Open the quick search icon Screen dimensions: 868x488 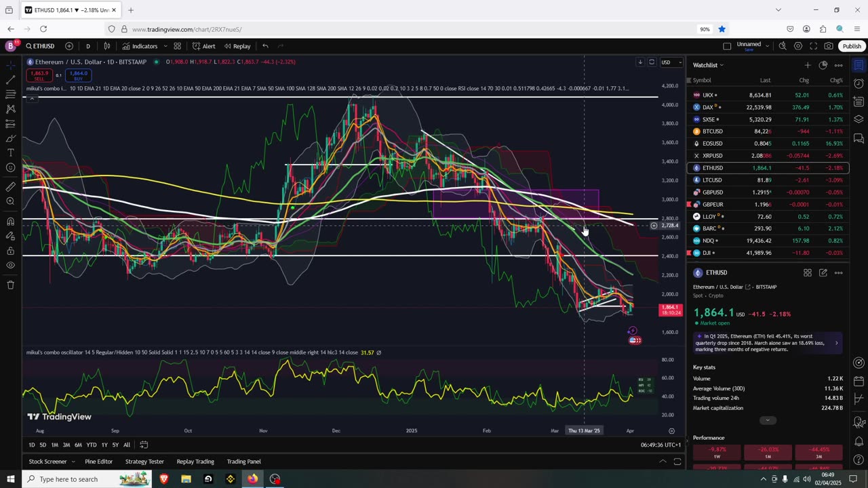pos(783,46)
